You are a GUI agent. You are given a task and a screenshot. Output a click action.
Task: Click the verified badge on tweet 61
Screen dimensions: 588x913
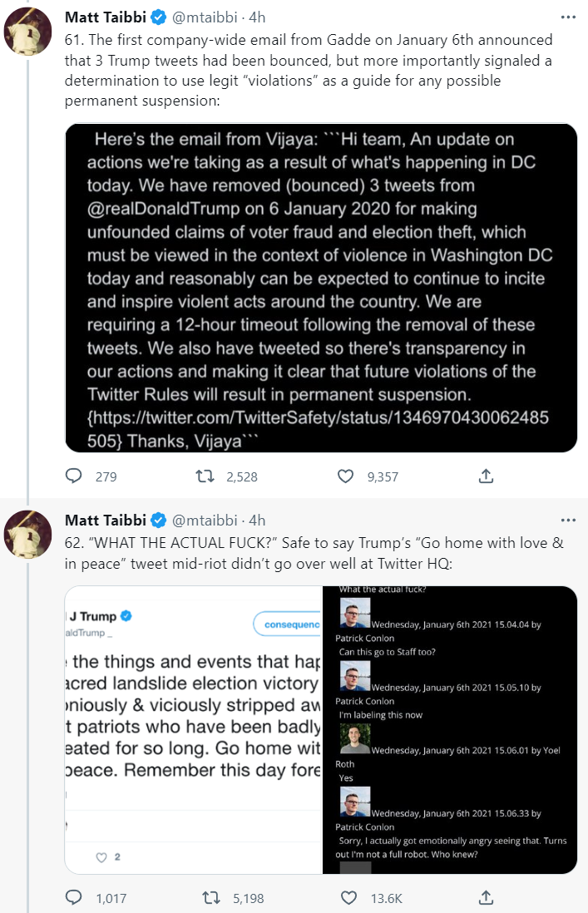pos(158,17)
